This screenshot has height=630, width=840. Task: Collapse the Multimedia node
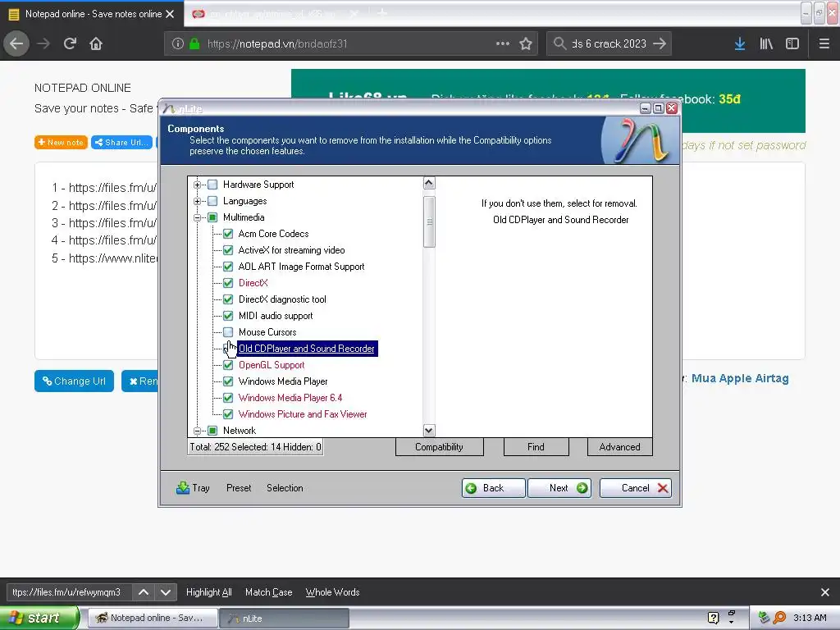pyautogui.click(x=197, y=217)
